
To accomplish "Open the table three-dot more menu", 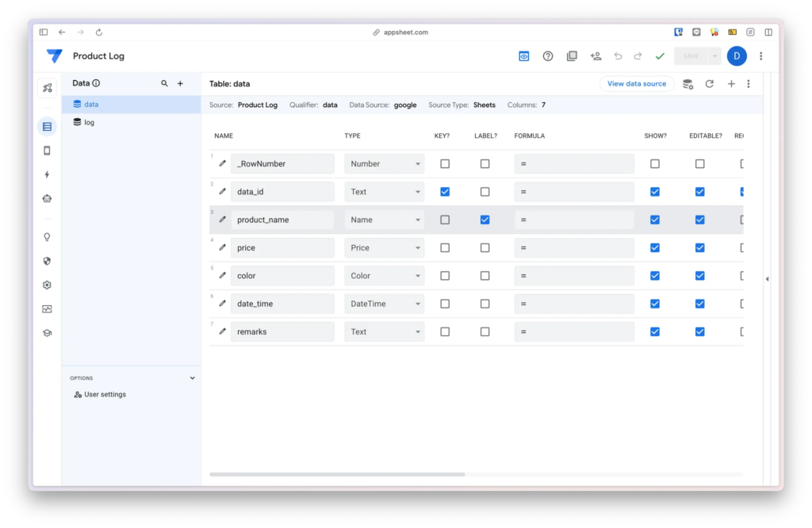I will pyautogui.click(x=749, y=84).
